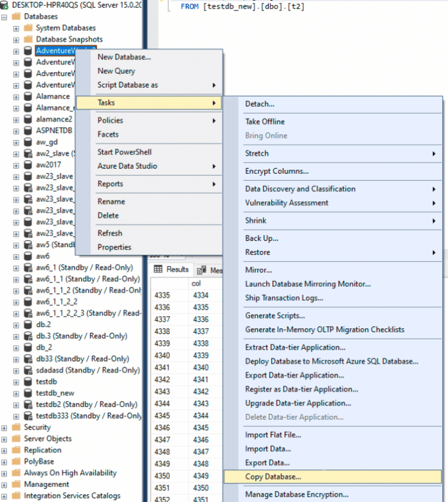Choose Generate Scripts menu entry
Viewport: 448px width, 502px height.
[275, 315]
